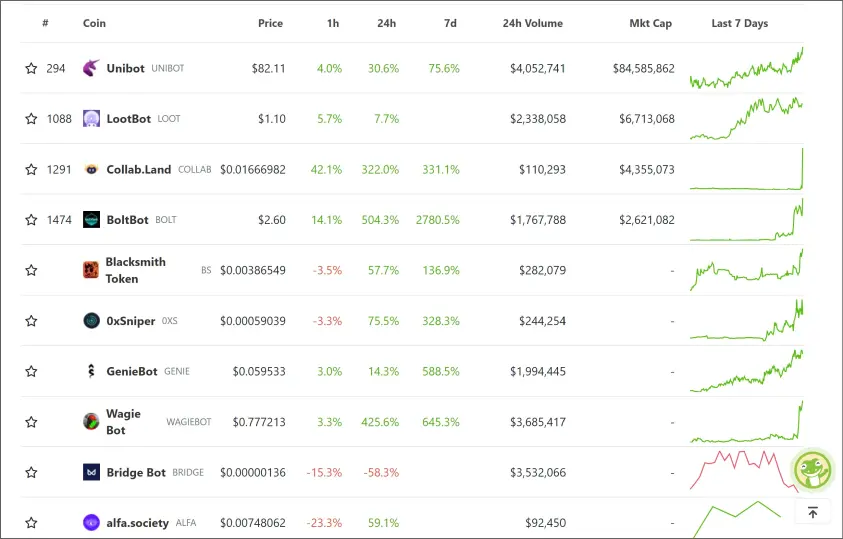The height and width of the screenshot is (539, 843).
Task: Open GenieBot 7-day sparkline chart
Action: (x=746, y=371)
